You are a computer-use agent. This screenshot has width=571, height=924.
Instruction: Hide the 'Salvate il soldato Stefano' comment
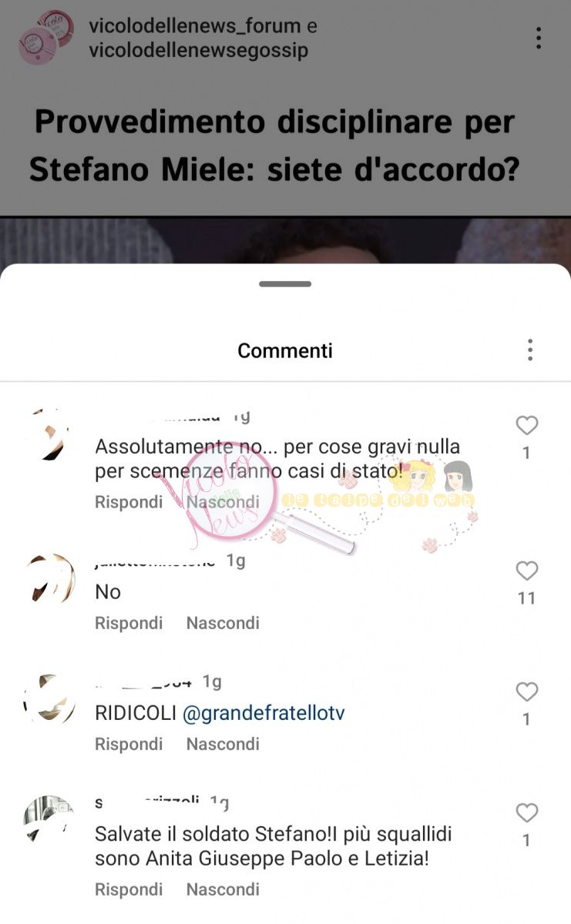[x=223, y=889]
